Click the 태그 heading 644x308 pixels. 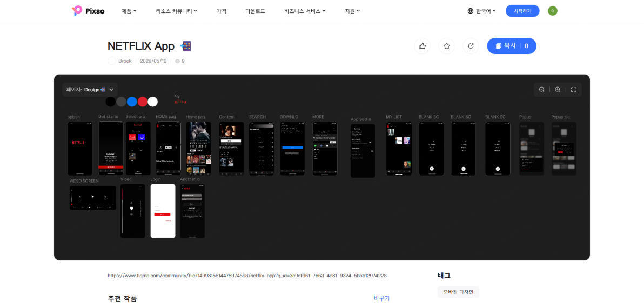point(444,276)
